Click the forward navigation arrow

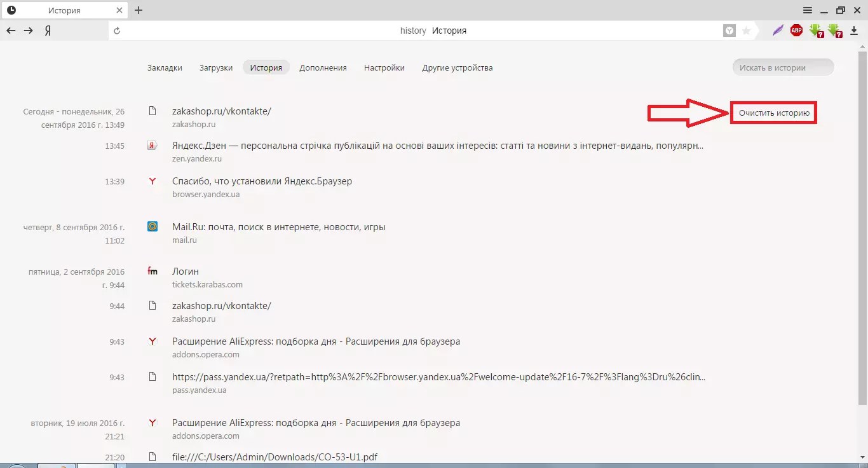point(29,31)
